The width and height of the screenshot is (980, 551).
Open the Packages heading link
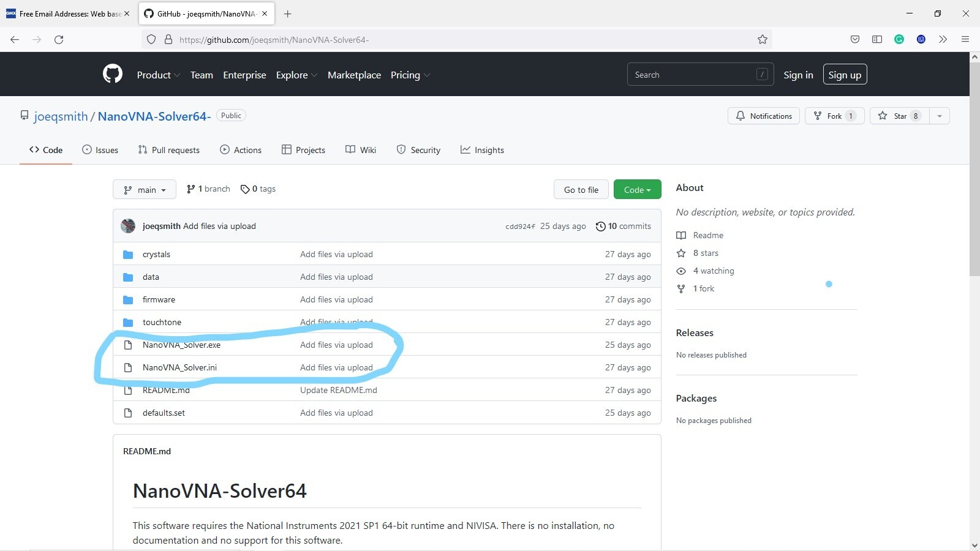(x=696, y=398)
